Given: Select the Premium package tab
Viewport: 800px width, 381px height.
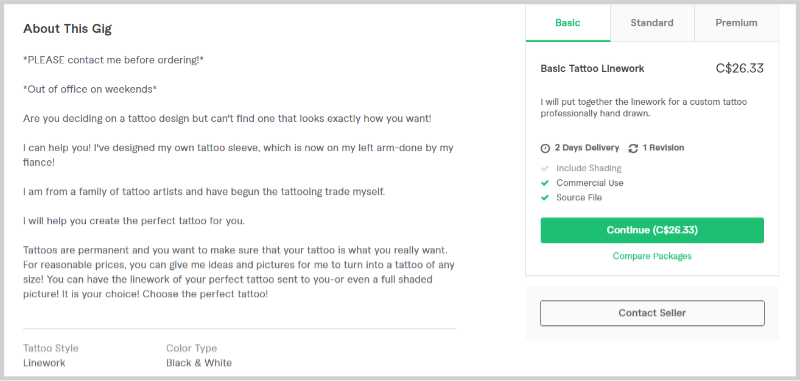Looking at the screenshot, I should (x=736, y=23).
